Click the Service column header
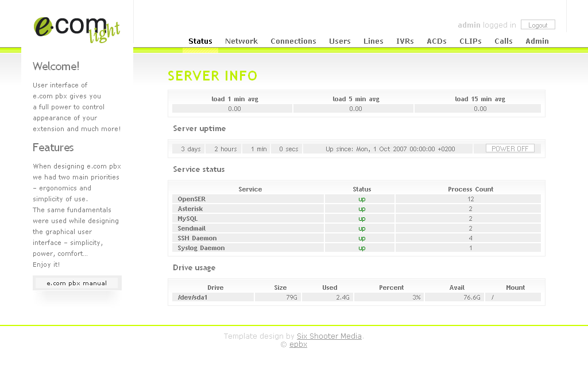This screenshot has height=368, width=588. pos(250,189)
